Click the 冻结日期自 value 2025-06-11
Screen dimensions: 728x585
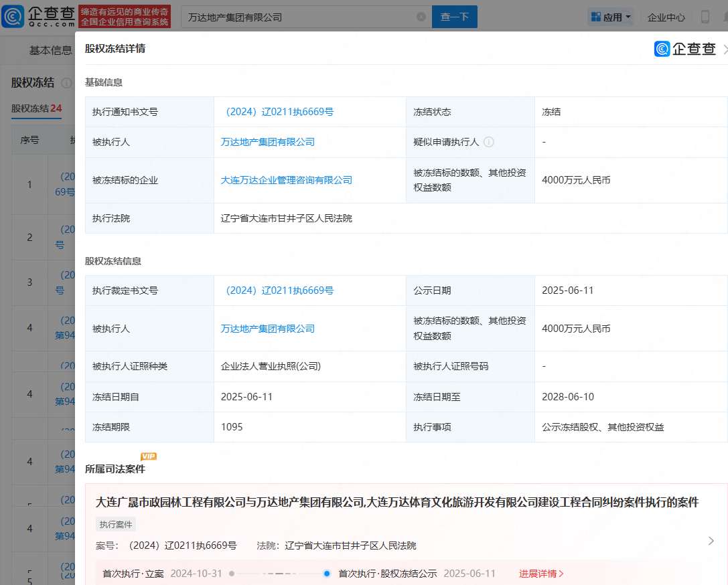tap(246, 397)
